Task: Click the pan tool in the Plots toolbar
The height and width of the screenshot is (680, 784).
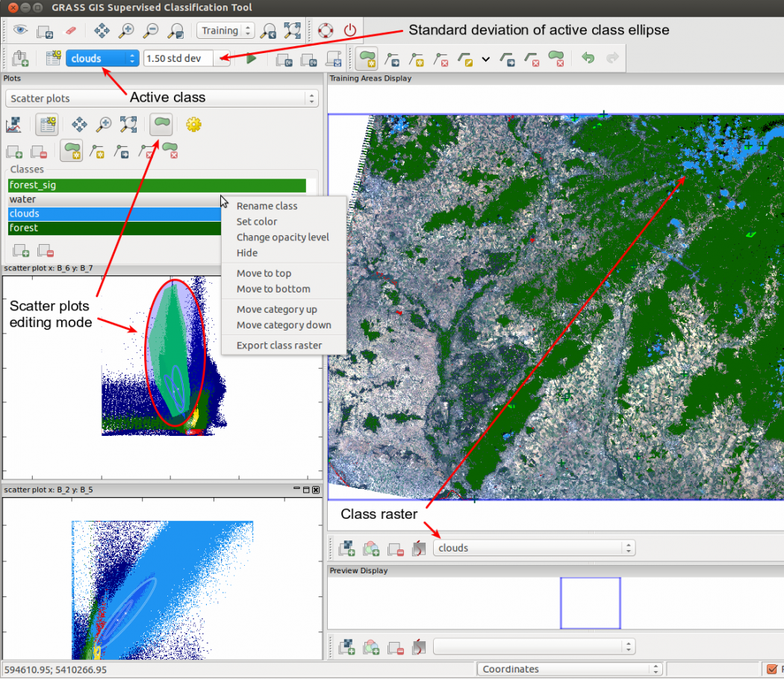Action: [79, 125]
